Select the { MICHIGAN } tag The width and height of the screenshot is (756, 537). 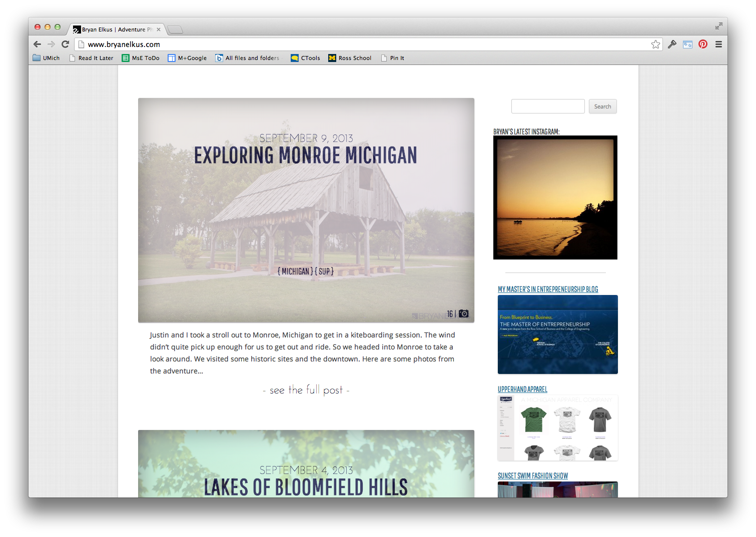point(295,271)
